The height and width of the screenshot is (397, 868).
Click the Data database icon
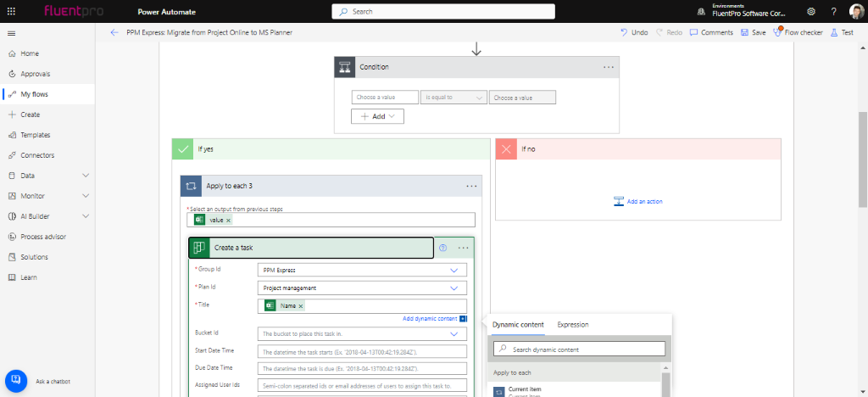(12, 176)
